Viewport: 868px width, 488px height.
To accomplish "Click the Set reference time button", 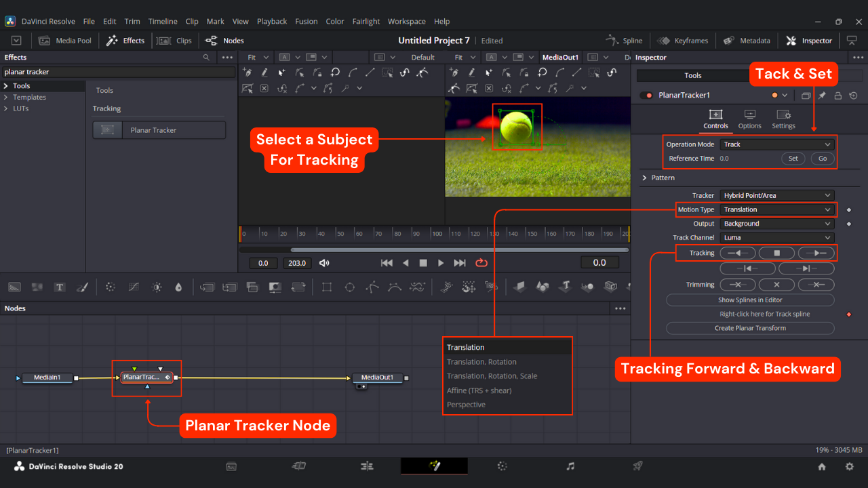I will click(x=793, y=159).
